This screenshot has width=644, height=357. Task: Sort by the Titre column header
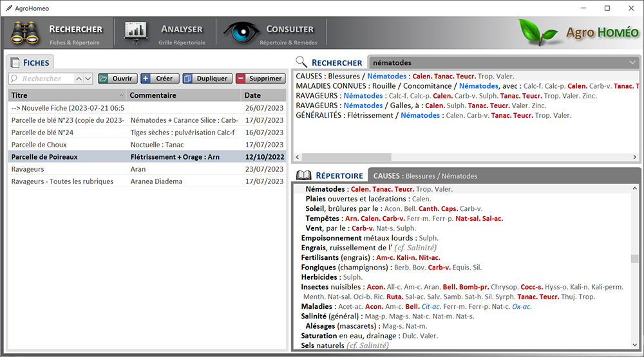[68, 95]
